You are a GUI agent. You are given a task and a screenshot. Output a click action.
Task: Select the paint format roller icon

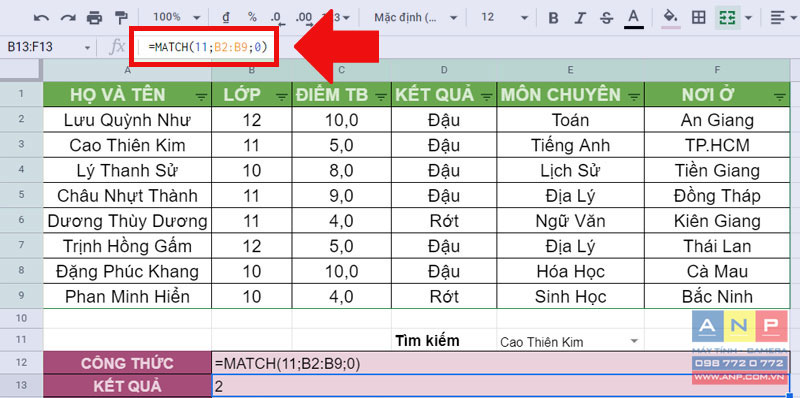121,18
